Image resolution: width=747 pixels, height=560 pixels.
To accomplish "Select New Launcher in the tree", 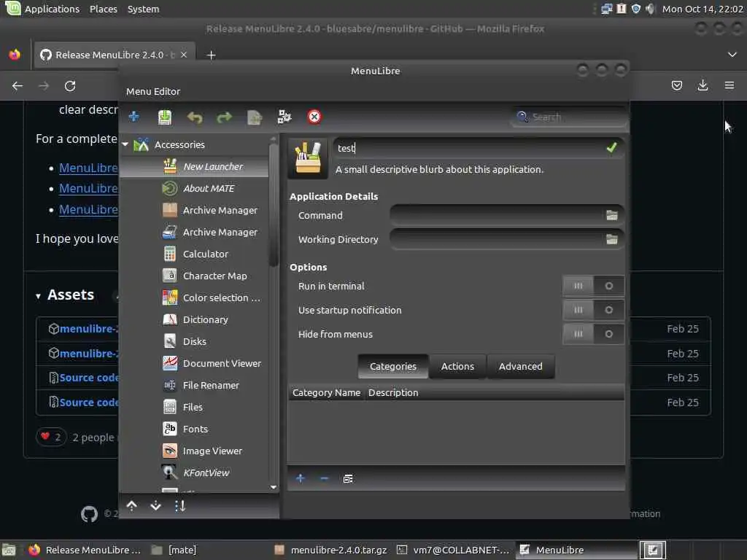I will click(213, 167).
